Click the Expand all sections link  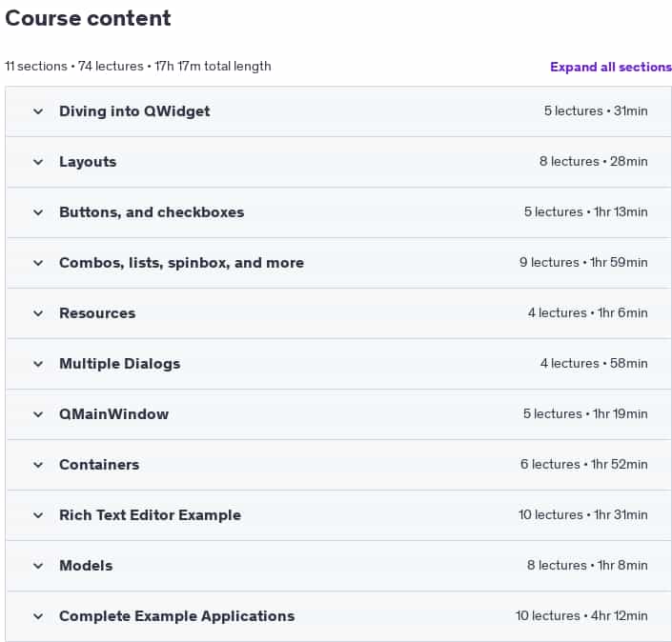tap(611, 67)
